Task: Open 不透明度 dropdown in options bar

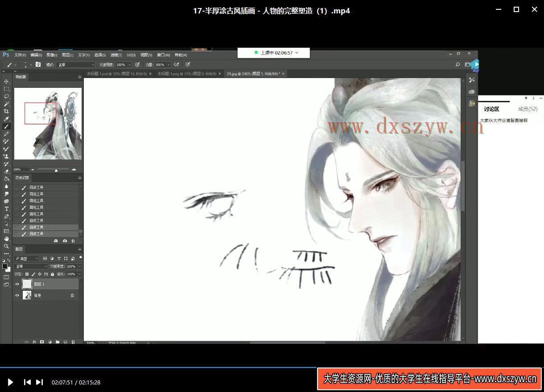Action: [129, 65]
